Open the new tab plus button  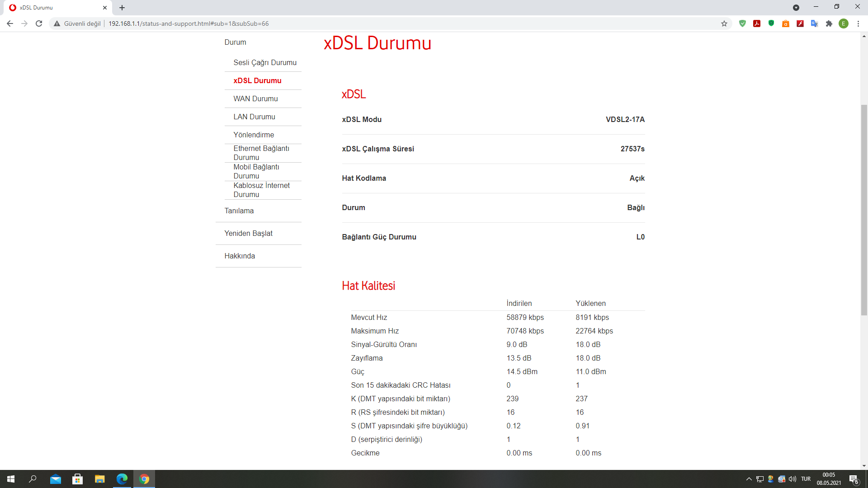click(122, 8)
